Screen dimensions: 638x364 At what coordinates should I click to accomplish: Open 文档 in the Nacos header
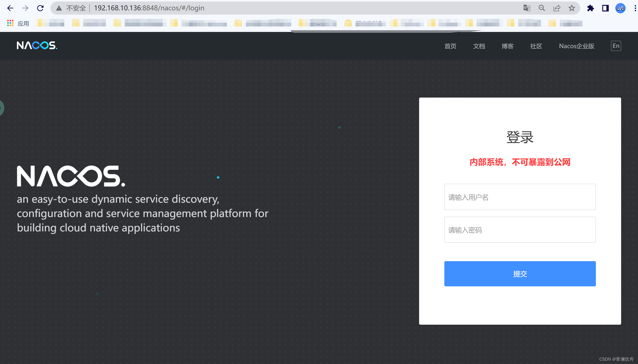[x=479, y=46]
